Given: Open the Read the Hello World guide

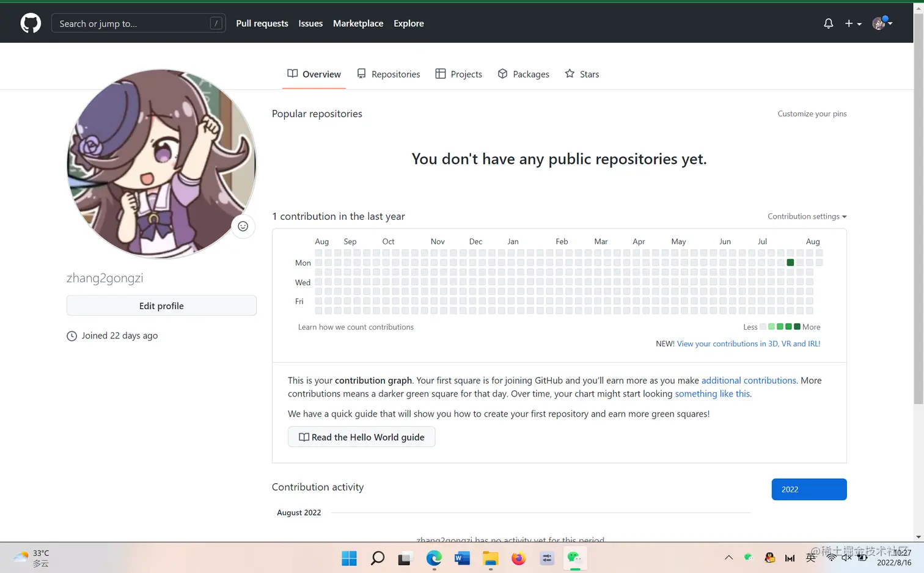Looking at the screenshot, I should point(361,437).
